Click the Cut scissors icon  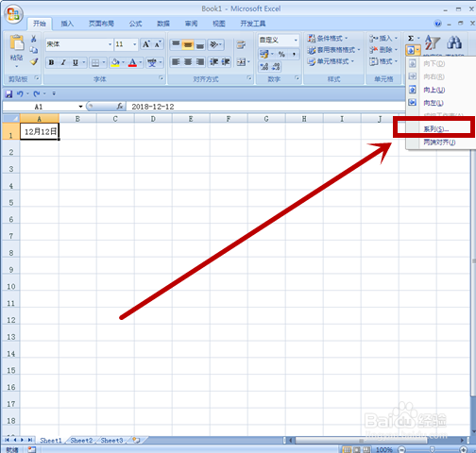click(x=34, y=39)
